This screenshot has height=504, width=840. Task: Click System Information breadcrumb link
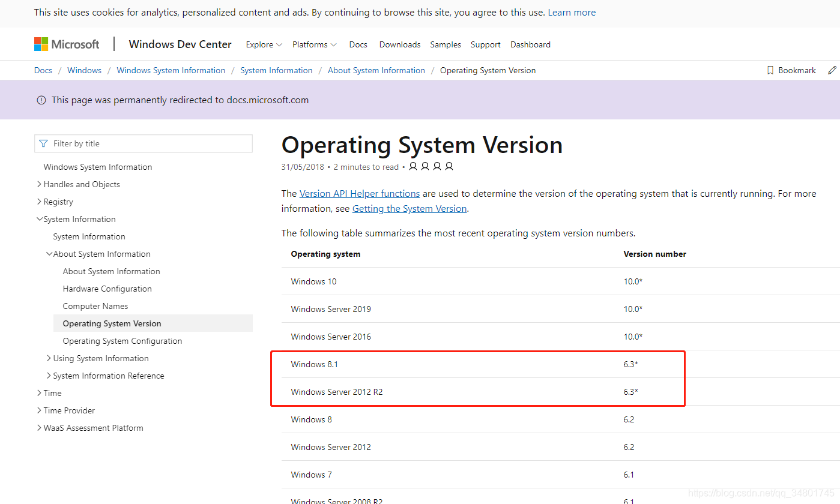pyautogui.click(x=276, y=70)
